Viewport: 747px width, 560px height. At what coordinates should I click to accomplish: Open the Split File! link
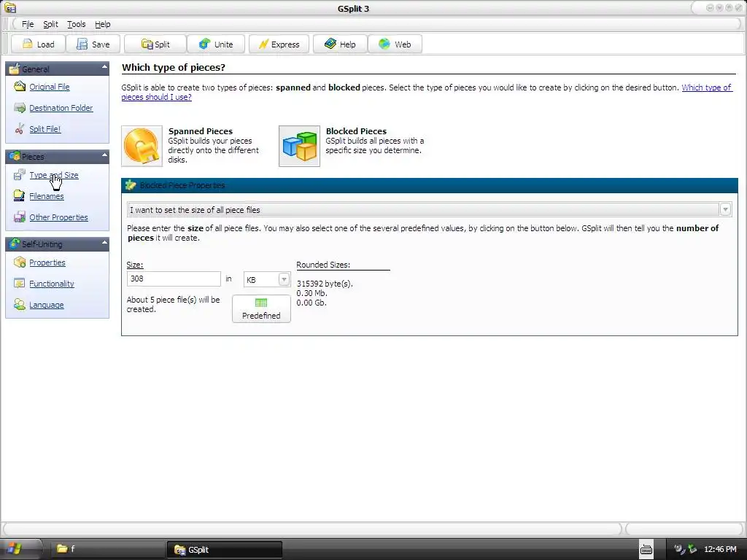coord(44,129)
